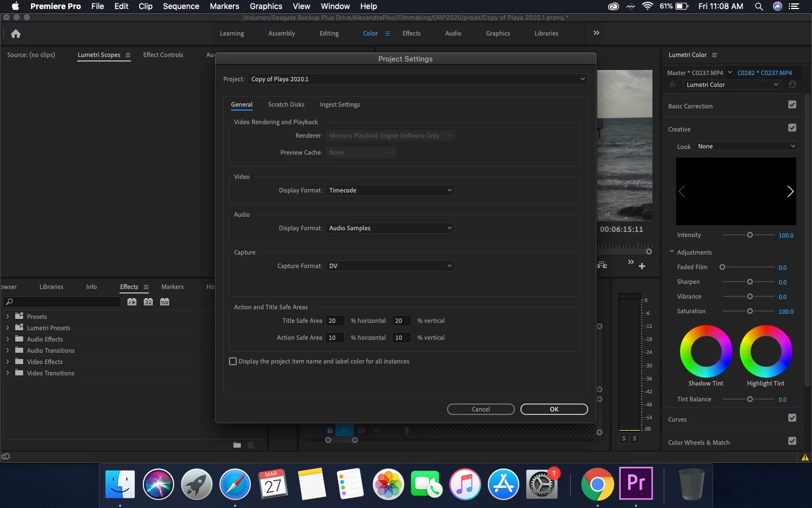Screen dimensions: 812x508
Task: Click the warning triangle in status bar
Action: click(x=805, y=457)
